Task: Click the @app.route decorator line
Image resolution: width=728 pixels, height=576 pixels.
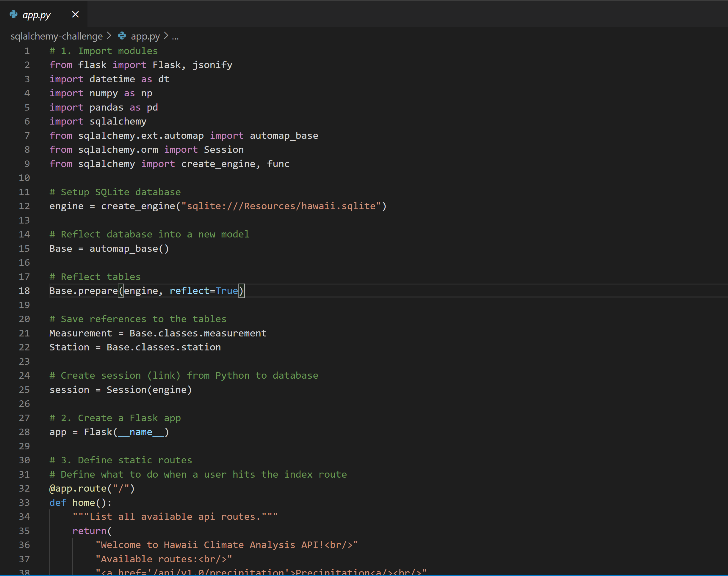Action: [x=92, y=488]
